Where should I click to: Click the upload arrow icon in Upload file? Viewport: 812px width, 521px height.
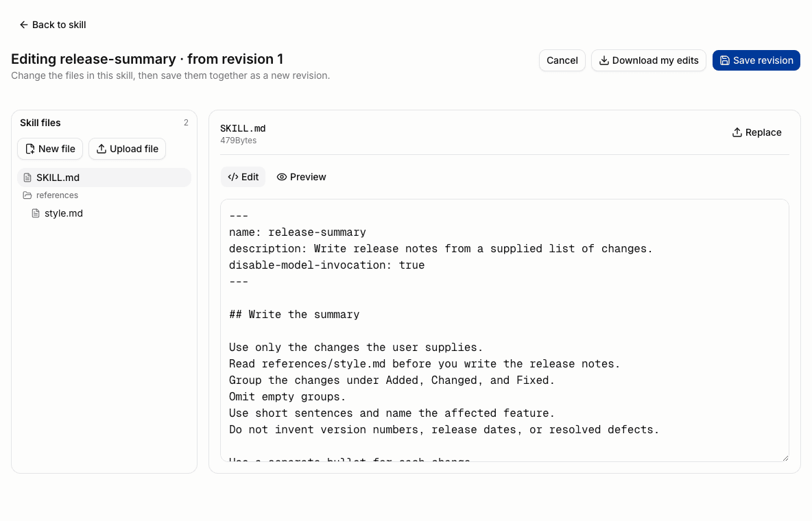pyautogui.click(x=101, y=149)
